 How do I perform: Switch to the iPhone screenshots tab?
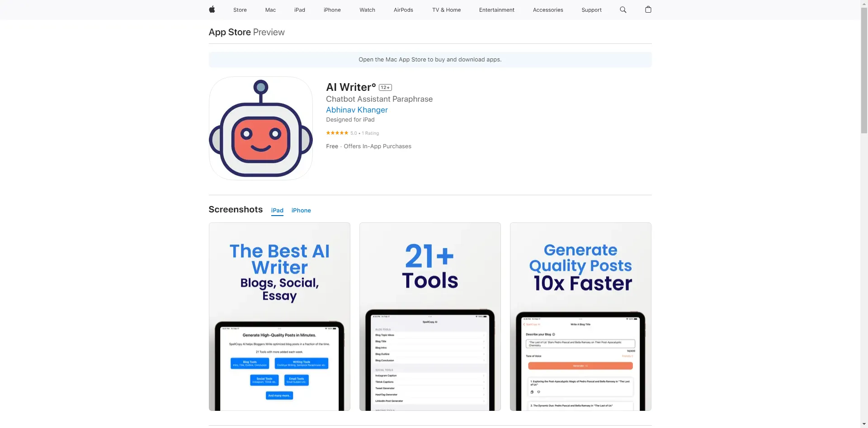[301, 211]
